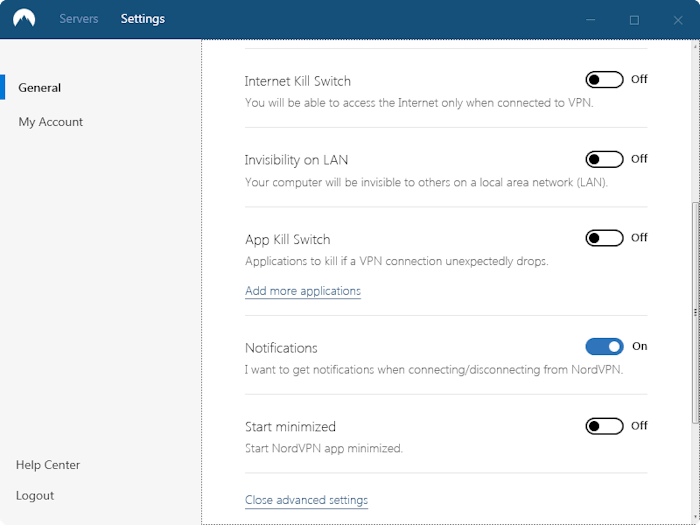Click the Off label beside Internet Kill Switch

[x=639, y=79]
